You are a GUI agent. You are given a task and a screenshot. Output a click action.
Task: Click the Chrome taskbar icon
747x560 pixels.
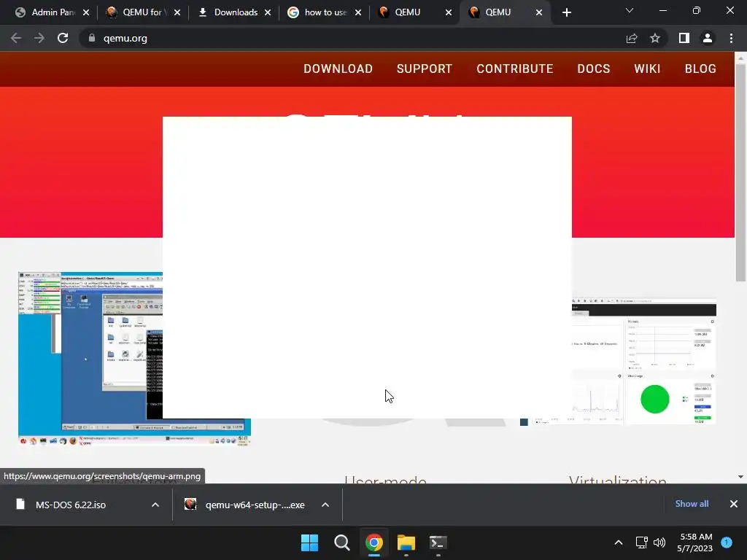[x=374, y=542]
